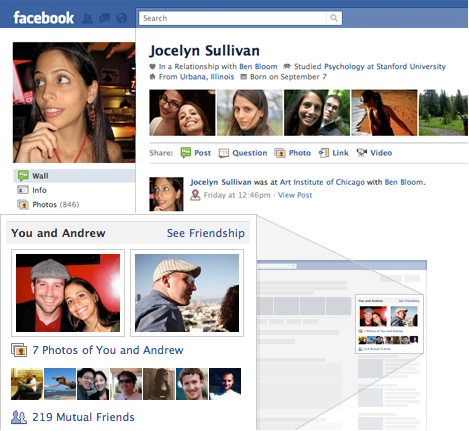
Task: Open 7 Photos of You and Andrew
Action: point(108,350)
